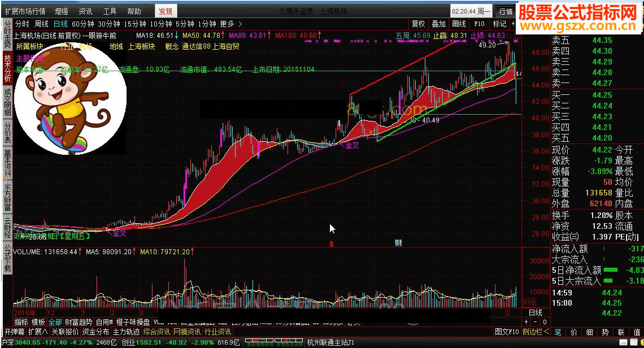The image size is (644, 348).
Task: Select 分时 chart period
Action: (22, 24)
